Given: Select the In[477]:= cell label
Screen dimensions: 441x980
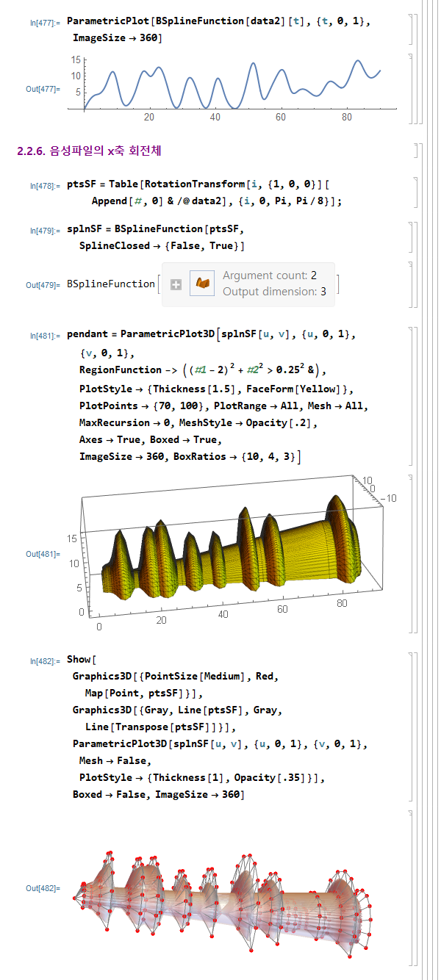Looking at the screenshot, I should tap(46, 23).
